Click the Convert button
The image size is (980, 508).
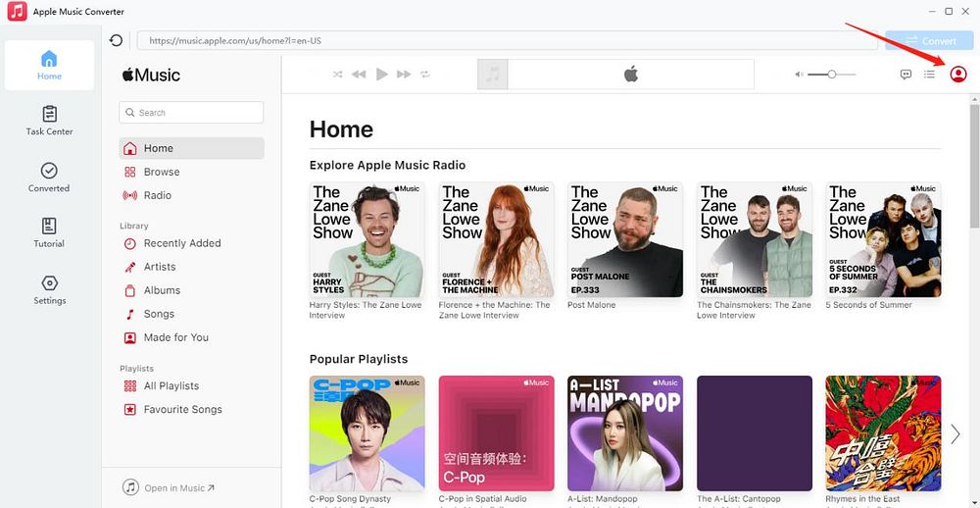click(931, 40)
